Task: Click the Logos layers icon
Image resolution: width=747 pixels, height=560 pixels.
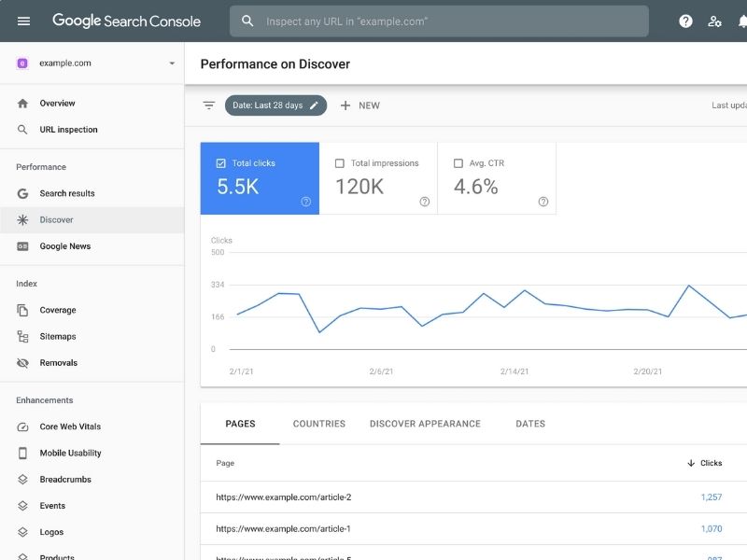Action: tap(22, 532)
